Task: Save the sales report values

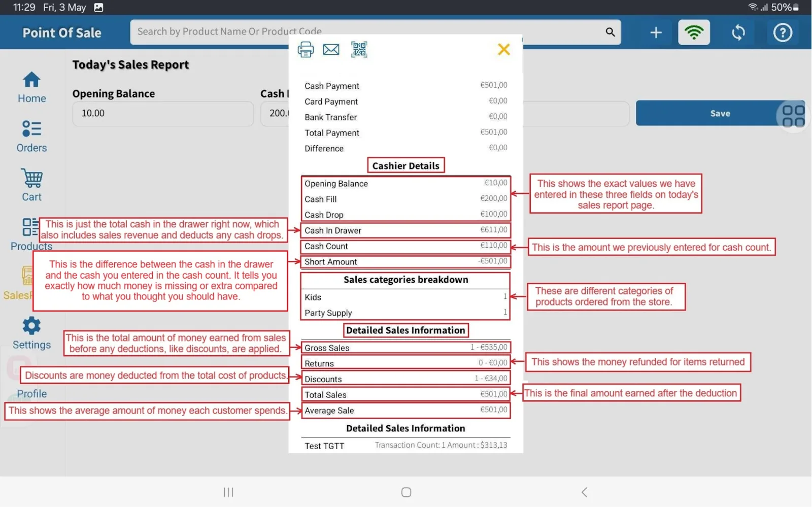Action: pyautogui.click(x=720, y=113)
